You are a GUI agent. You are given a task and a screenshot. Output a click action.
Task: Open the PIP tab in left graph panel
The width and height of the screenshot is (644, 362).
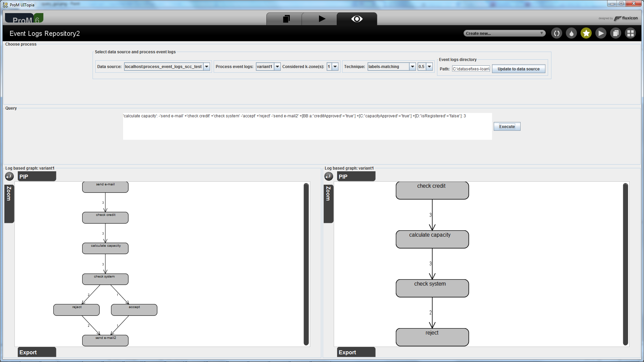(37, 176)
